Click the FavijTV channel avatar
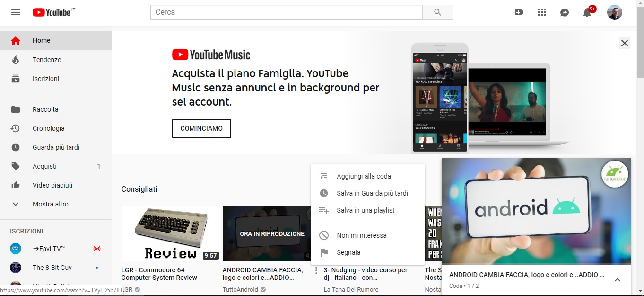This screenshot has width=644, height=296. pos(16,249)
